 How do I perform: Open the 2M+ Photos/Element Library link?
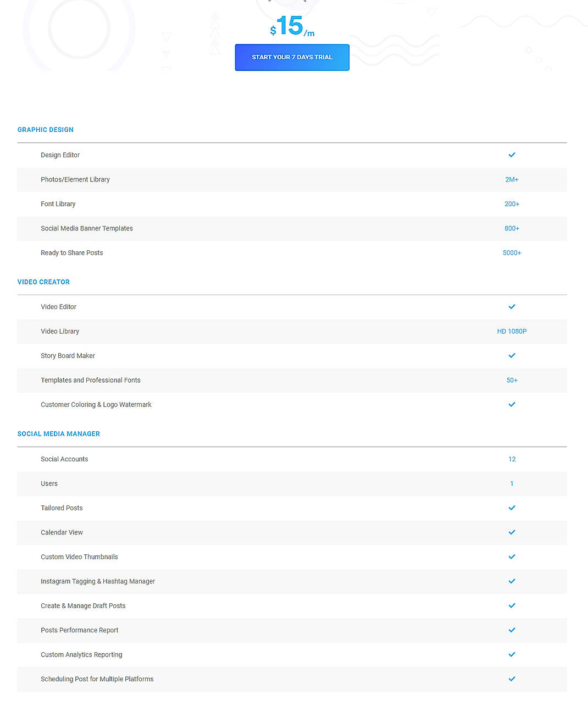click(x=512, y=179)
